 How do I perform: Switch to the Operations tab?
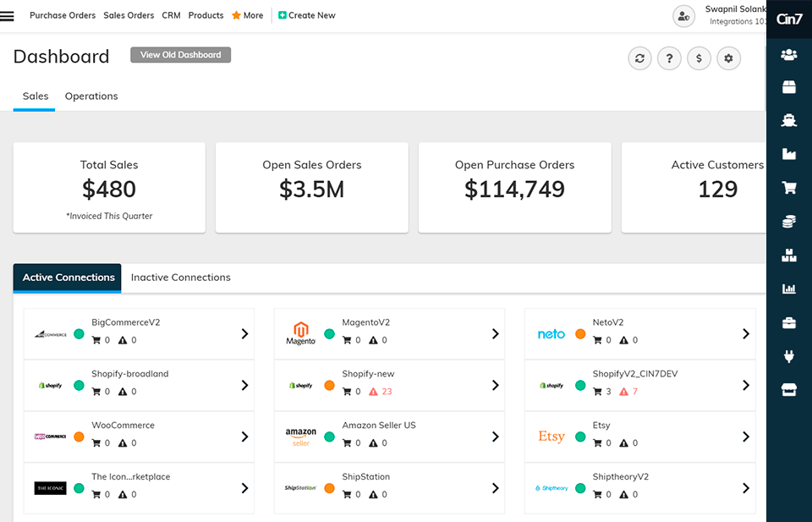[91, 96]
